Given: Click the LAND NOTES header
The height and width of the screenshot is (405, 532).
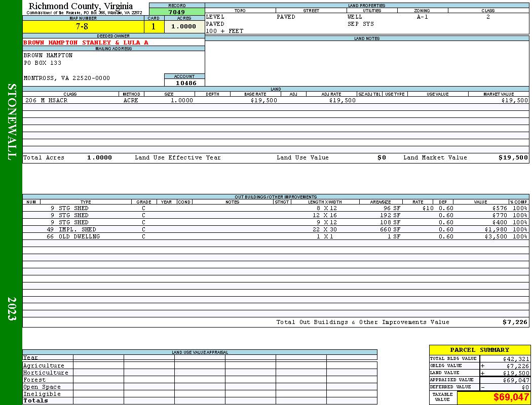Looking at the screenshot, I should (x=367, y=38).
